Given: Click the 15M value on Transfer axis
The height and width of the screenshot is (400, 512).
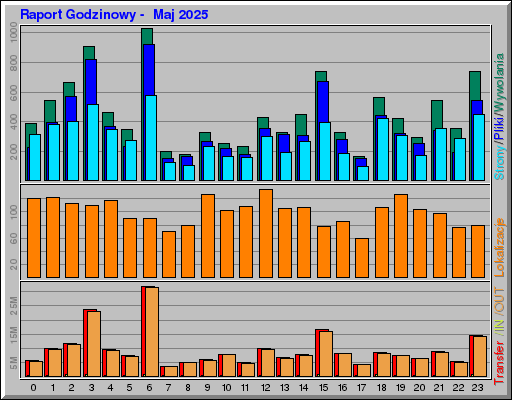Looking at the screenshot, I should click(14, 335).
